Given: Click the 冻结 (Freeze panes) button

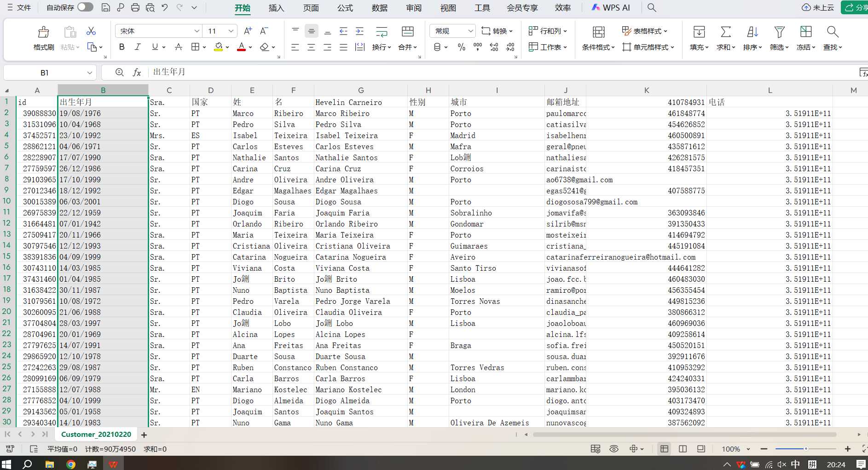Looking at the screenshot, I should point(806,38).
